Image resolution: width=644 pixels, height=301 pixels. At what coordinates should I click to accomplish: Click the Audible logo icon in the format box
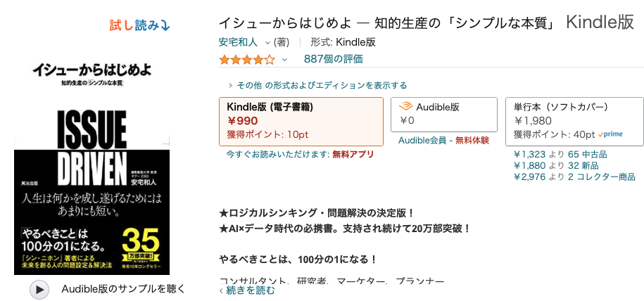coord(406,107)
